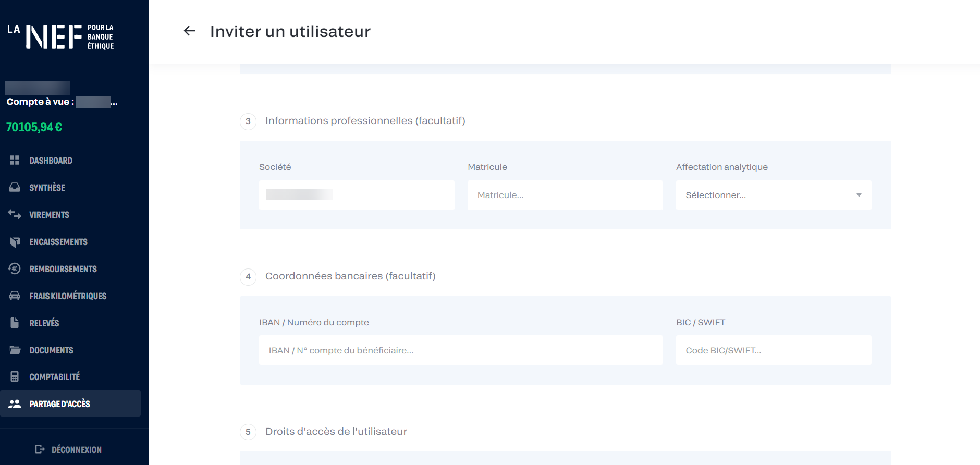980x465 pixels.
Task: Click the Virements transfer arrows icon
Action: pos(15,214)
